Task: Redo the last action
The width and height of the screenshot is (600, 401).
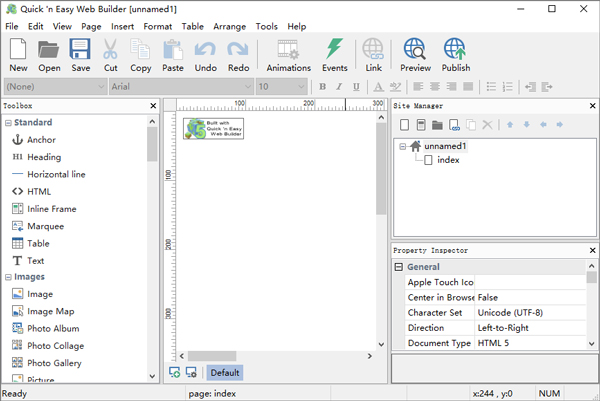Action: [238, 55]
